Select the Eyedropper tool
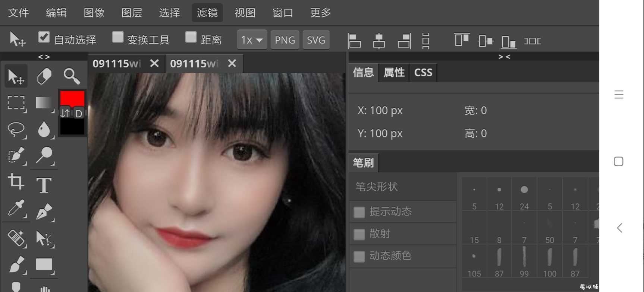The height and width of the screenshot is (292, 644). pos(16,209)
